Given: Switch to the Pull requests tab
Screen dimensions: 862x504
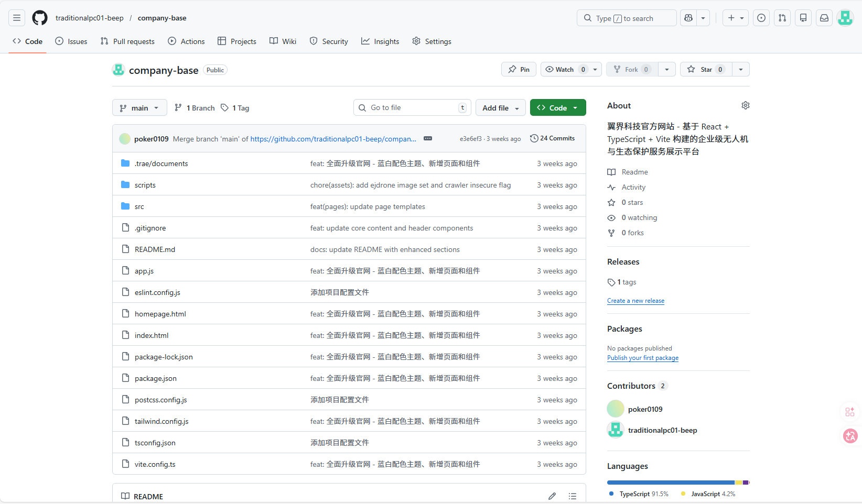Looking at the screenshot, I should [x=127, y=41].
